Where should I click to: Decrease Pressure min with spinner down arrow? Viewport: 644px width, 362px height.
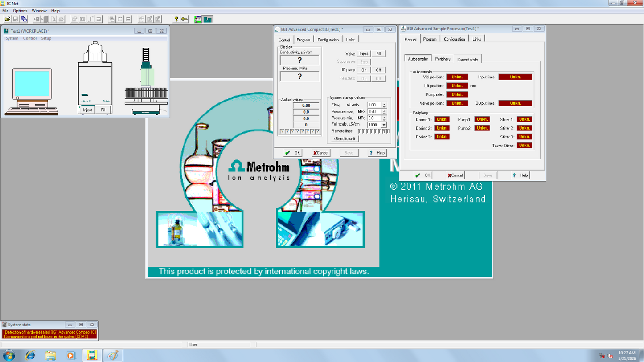tap(384, 119)
